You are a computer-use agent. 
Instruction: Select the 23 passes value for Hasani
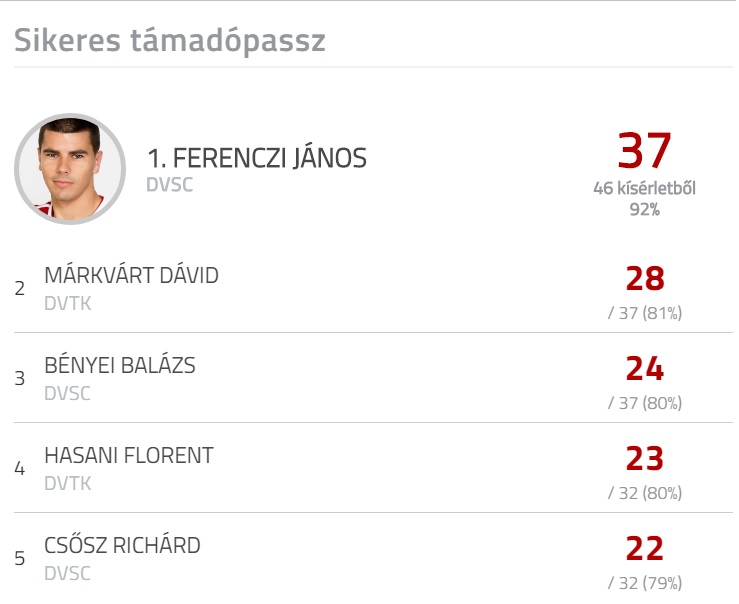coord(645,458)
